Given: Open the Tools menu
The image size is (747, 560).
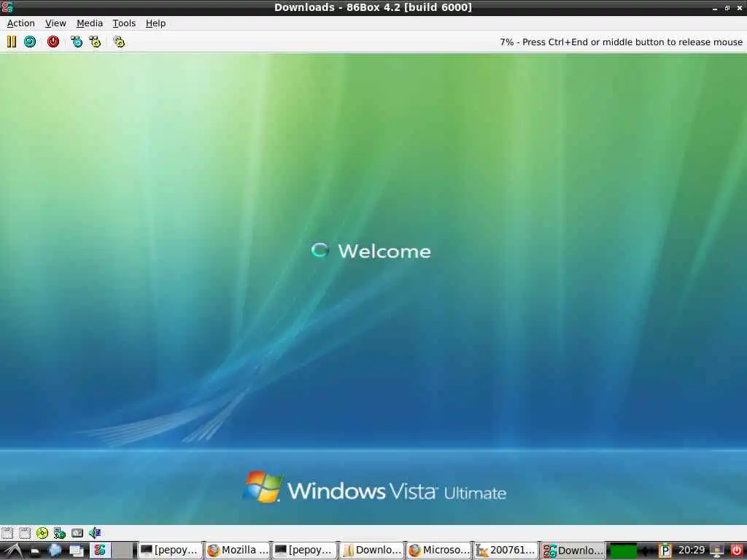Looking at the screenshot, I should 124,23.
